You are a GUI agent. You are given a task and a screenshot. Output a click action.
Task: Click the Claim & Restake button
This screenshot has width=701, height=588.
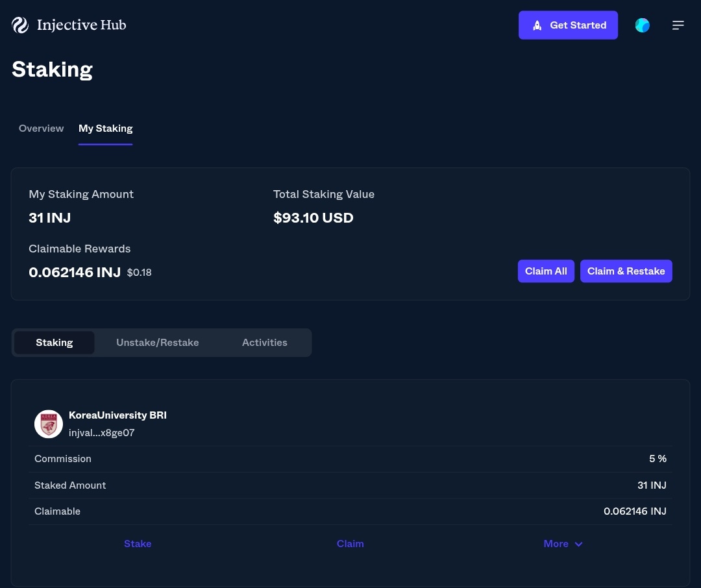[626, 271]
